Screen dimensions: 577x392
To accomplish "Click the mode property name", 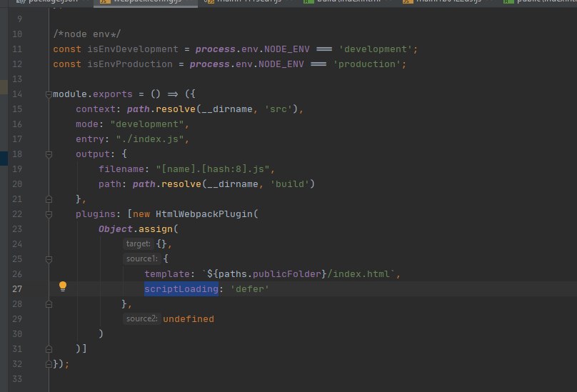I will tap(87, 124).
